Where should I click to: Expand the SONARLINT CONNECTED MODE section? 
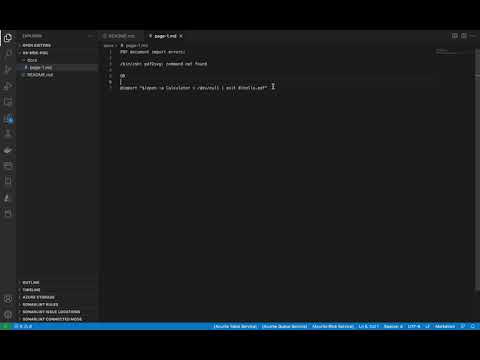[57, 319]
